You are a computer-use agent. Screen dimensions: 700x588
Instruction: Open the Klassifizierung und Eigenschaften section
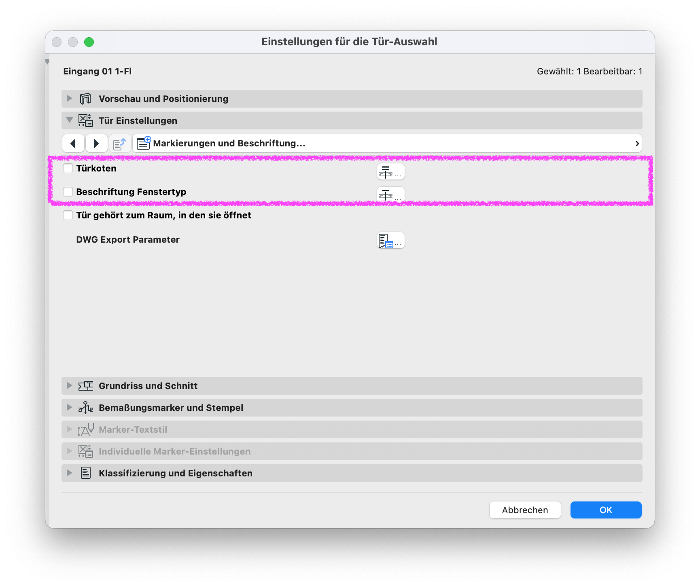(x=352, y=473)
